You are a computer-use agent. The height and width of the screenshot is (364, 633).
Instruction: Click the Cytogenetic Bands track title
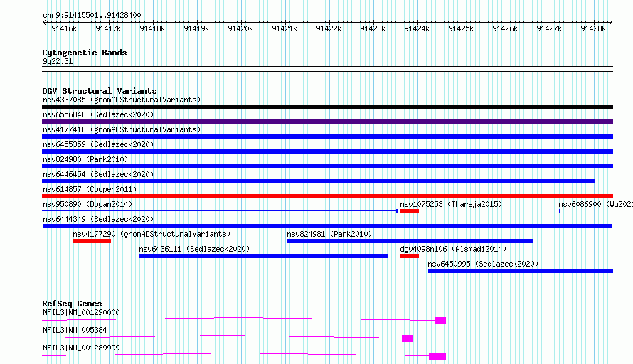click(85, 53)
